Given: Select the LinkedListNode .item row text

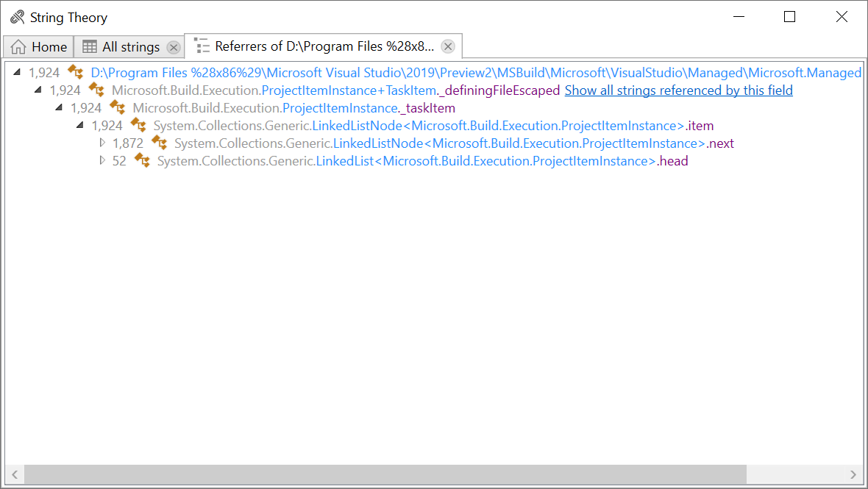Looking at the screenshot, I should coord(433,126).
